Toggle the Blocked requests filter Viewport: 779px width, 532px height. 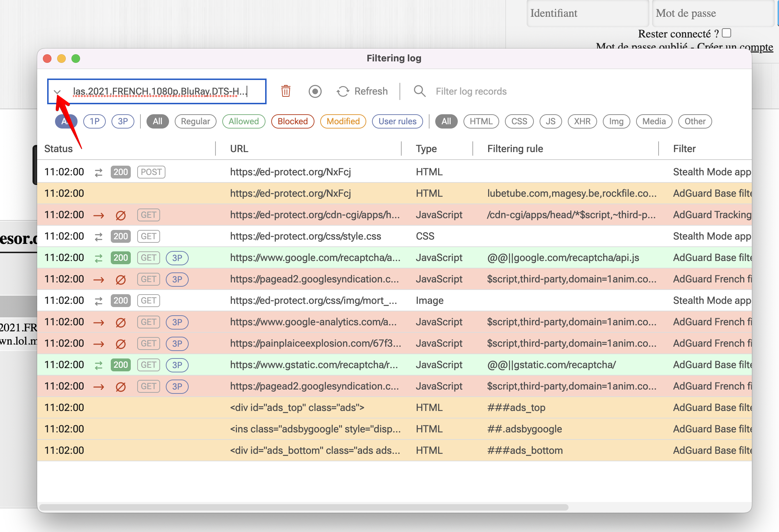click(292, 121)
